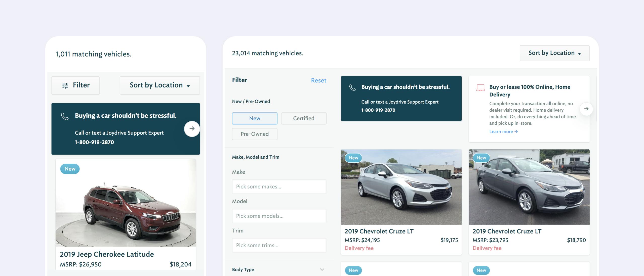Open the Model picker dropdown
Image resolution: width=644 pixels, height=276 pixels.
tap(279, 215)
